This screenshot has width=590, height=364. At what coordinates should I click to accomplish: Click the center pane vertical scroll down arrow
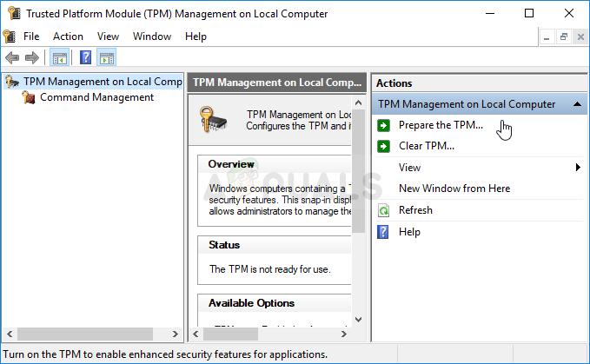pyautogui.click(x=358, y=320)
